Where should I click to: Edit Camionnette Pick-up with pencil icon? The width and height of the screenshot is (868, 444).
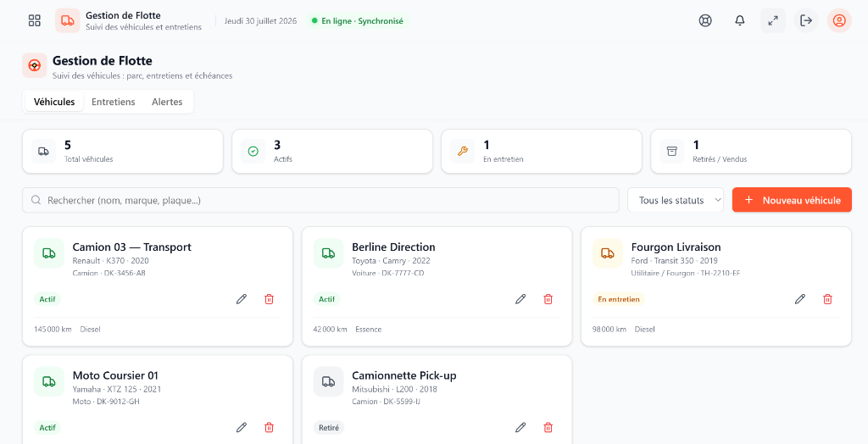pyautogui.click(x=520, y=427)
